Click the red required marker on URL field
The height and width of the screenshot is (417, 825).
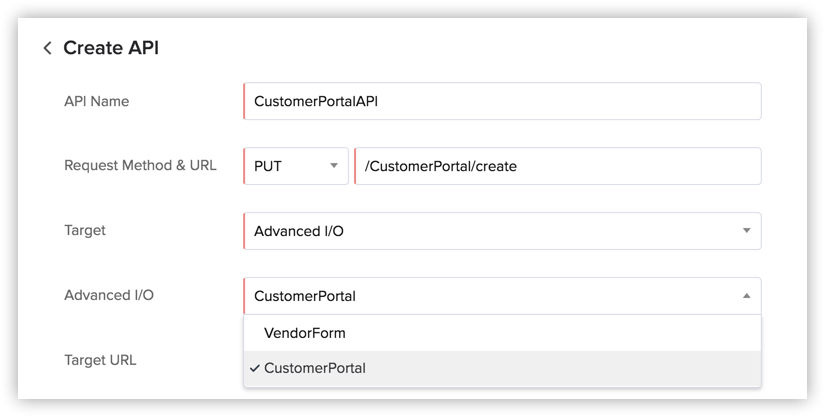coord(355,166)
